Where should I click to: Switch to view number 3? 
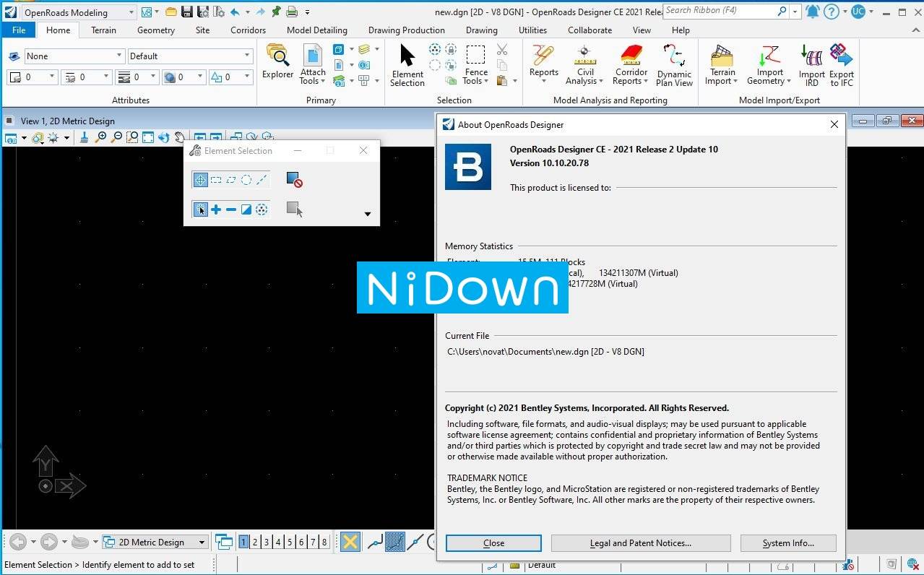point(267,542)
